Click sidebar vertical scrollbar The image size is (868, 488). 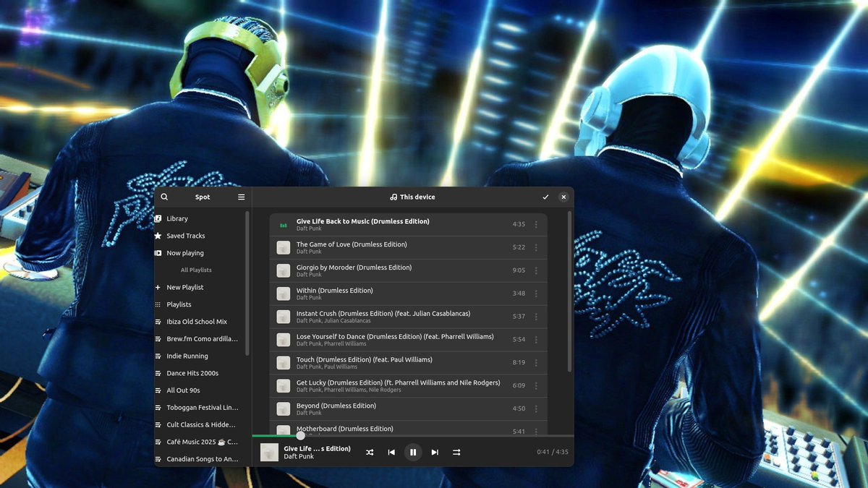248,283
